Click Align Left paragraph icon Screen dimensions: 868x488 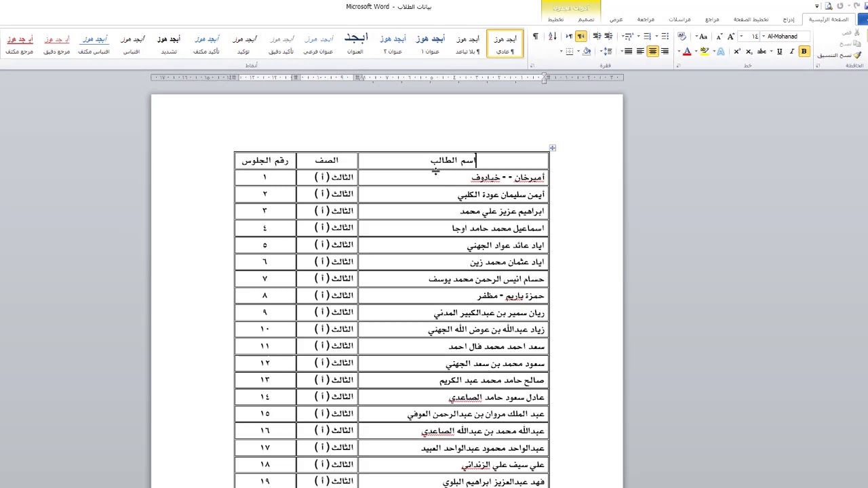click(x=640, y=52)
